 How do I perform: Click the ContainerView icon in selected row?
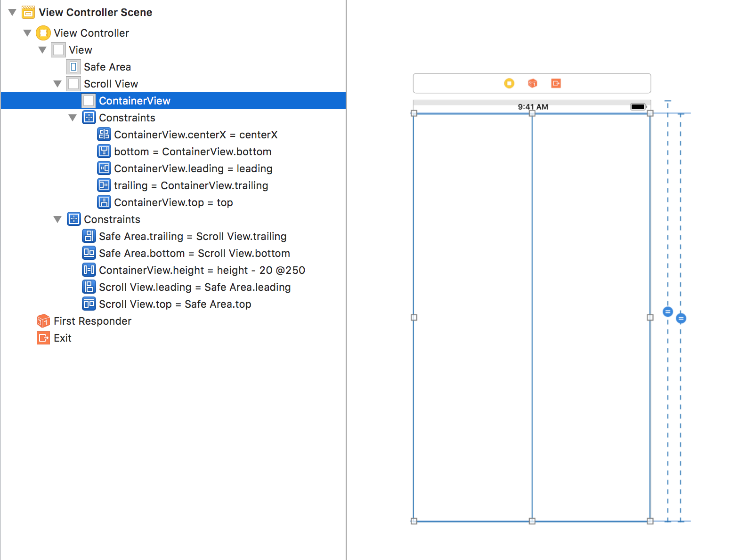pos(89,101)
